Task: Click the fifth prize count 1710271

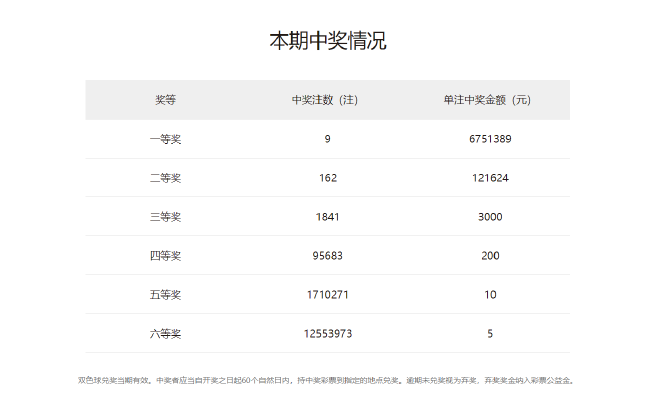Action: [x=327, y=295]
